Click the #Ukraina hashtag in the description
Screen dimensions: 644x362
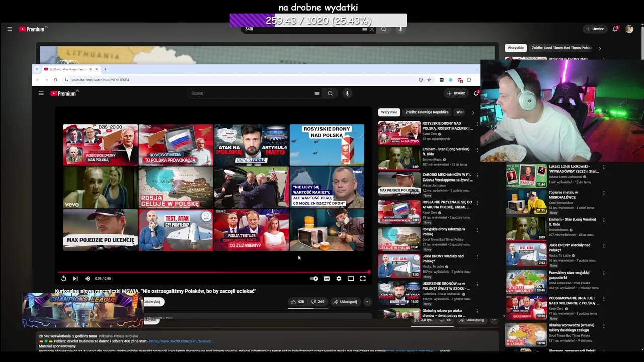(x=106, y=336)
